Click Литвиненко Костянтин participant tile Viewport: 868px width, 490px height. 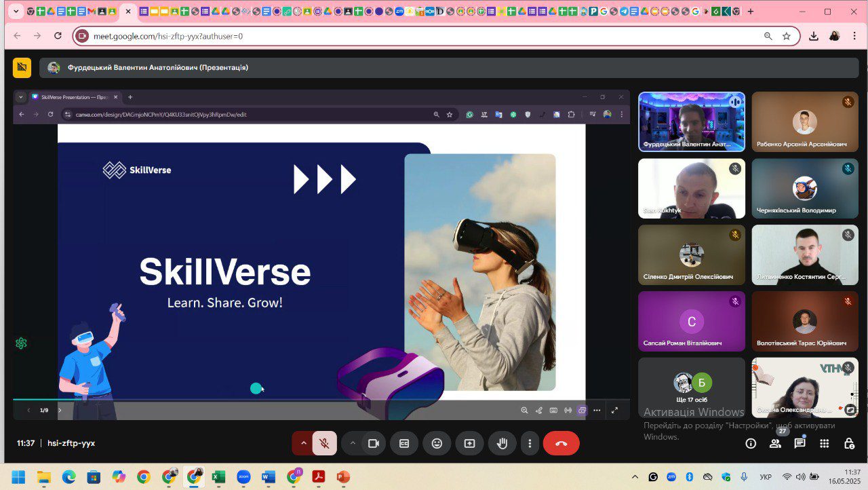click(x=805, y=255)
